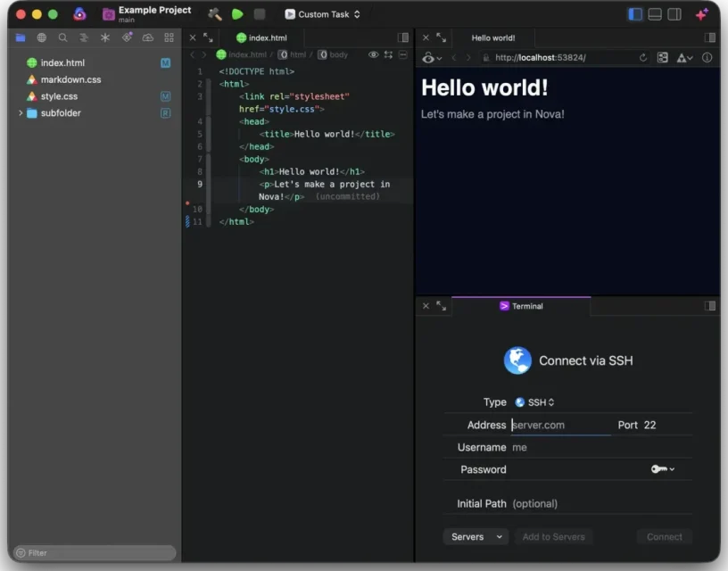Screen dimensions: 728x571
Task: Click the editor compare changes icon
Action: 388,54
